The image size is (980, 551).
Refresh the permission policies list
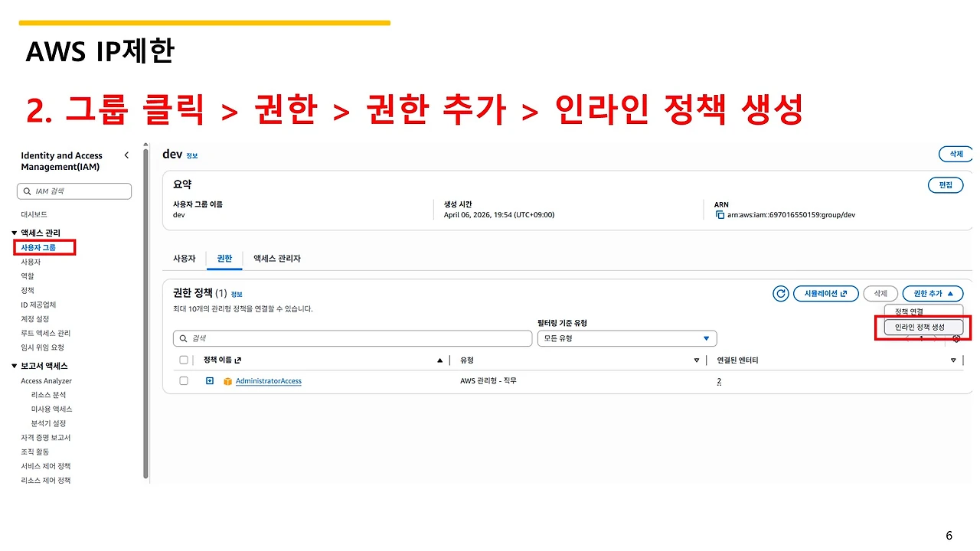click(780, 293)
